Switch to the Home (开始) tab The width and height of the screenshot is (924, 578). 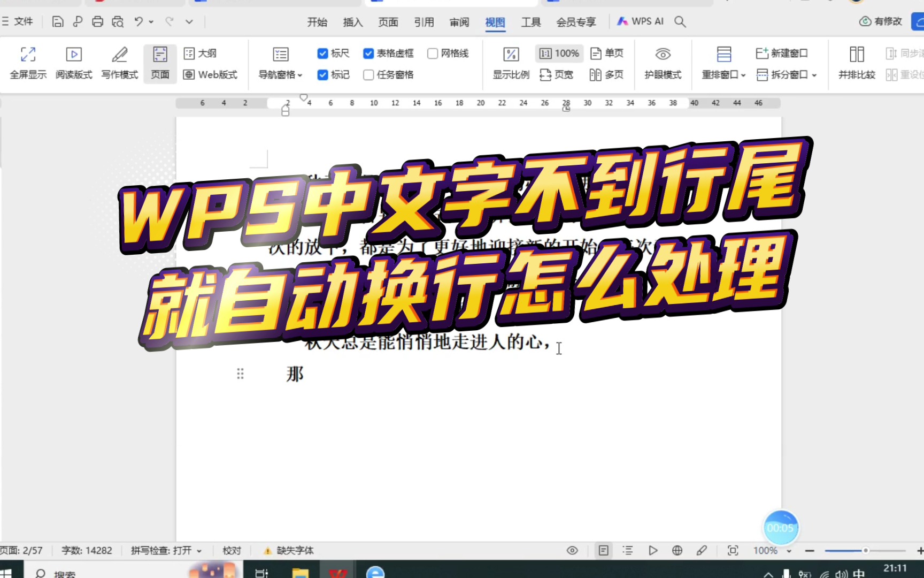[317, 22]
